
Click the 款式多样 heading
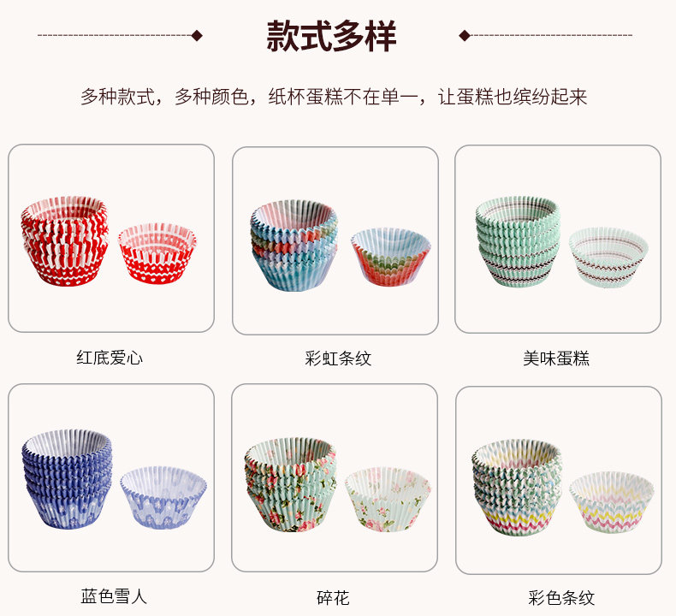(x=331, y=36)
